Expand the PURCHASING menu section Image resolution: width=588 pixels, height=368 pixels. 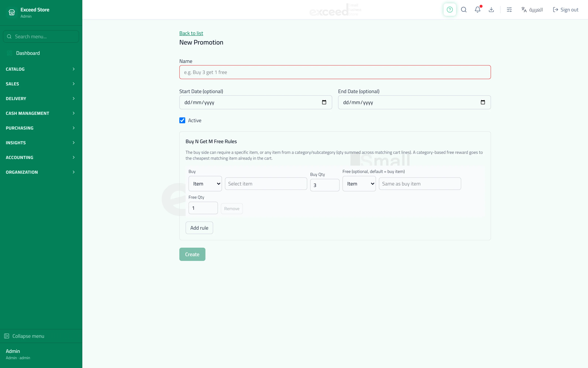[41, 128]
